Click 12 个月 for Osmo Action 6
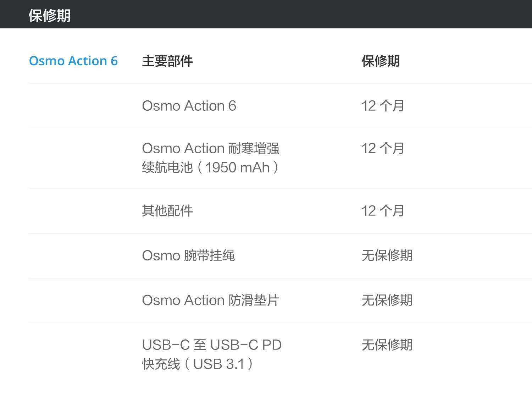The image size is (532, 408). pyautogui.click(x=383, y=106)
